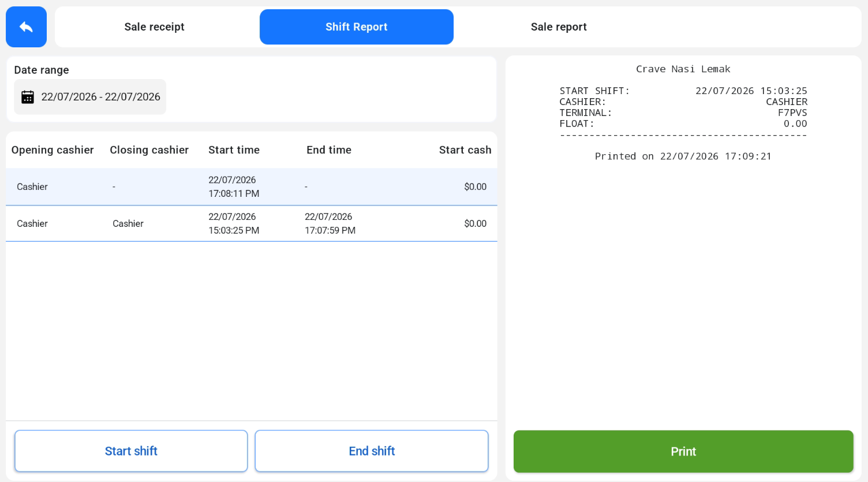The width and height of the screenshot is (868, 482).
Task: Select the Shift Report tab
Action: (x=357, y=27)
